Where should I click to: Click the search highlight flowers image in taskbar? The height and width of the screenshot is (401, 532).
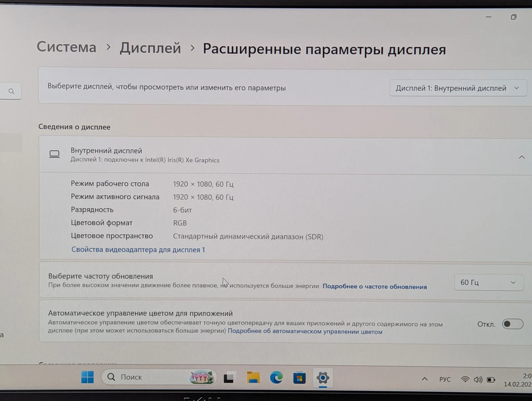(x=202, y=377)
